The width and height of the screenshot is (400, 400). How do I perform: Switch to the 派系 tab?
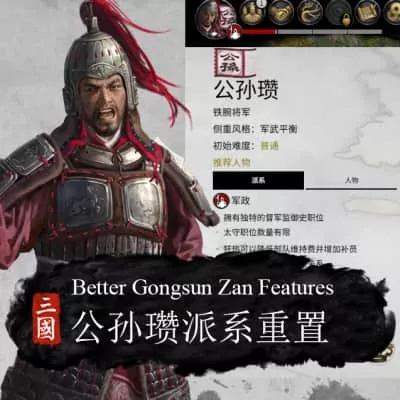point(258,181)
